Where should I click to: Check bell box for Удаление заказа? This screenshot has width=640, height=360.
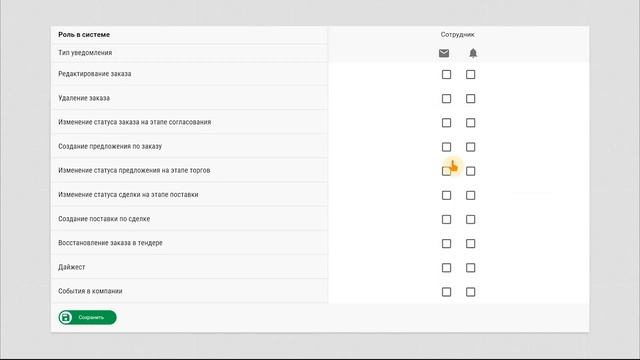tap(471, 98)
